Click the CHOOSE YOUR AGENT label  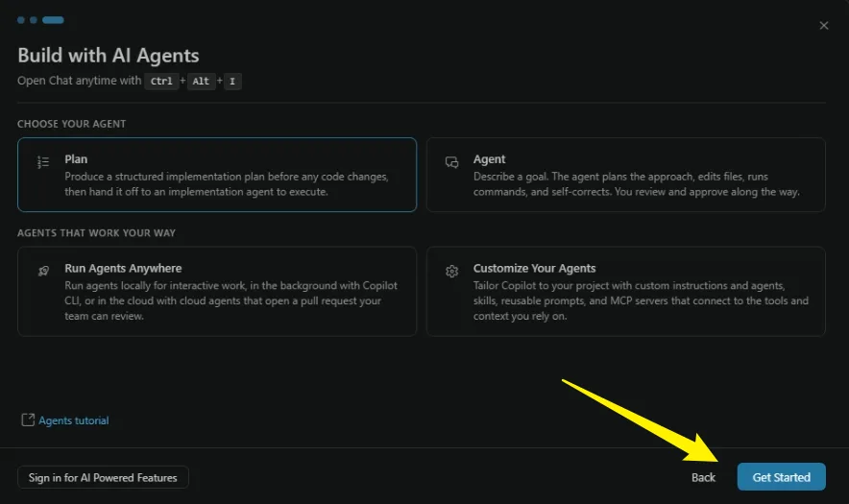[x=71, y=124]
